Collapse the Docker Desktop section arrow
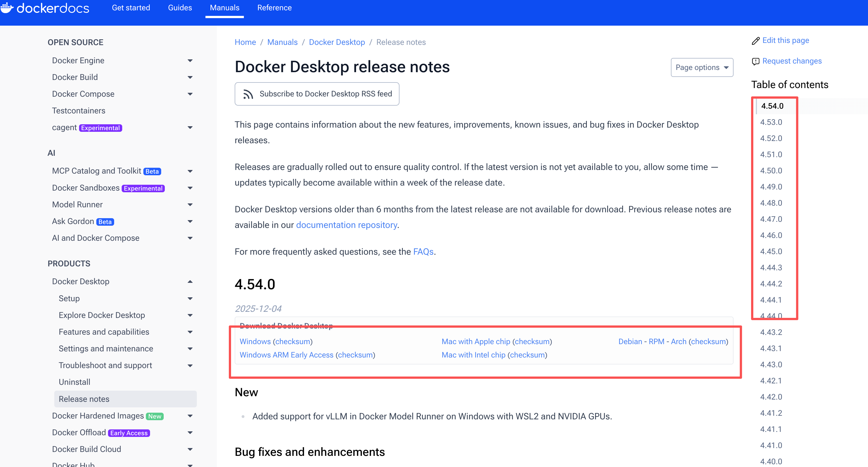The width and height of the screenshot is (868, 467). pyautogui.click(x=190, y=281)
